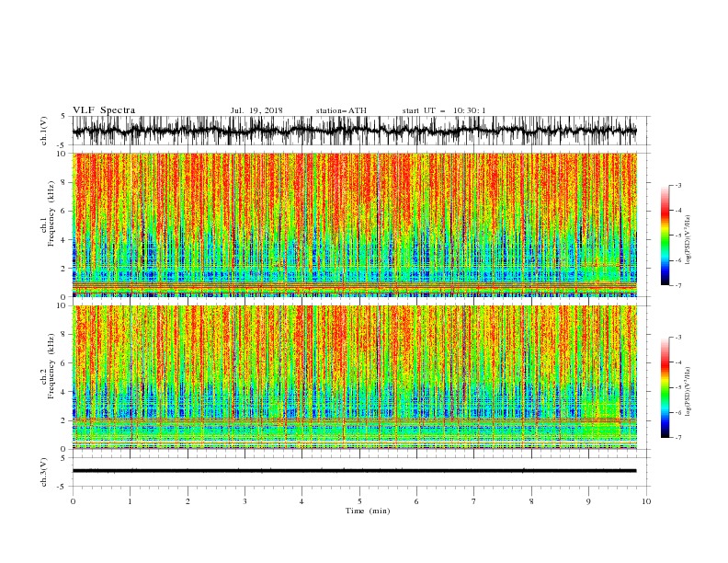Click the 'station=ATH' label
The width and height of the screenshot is (728, 563).
pos(341,110)
